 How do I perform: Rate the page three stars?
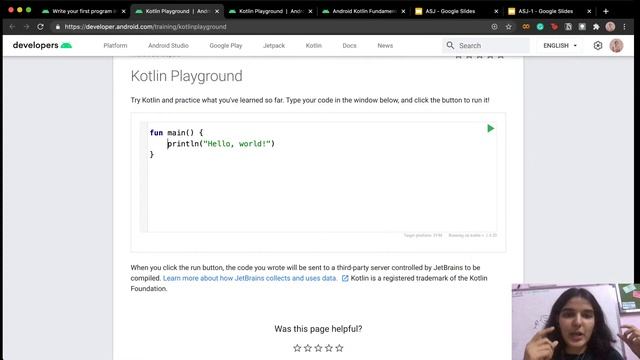(x=318, y=348)
